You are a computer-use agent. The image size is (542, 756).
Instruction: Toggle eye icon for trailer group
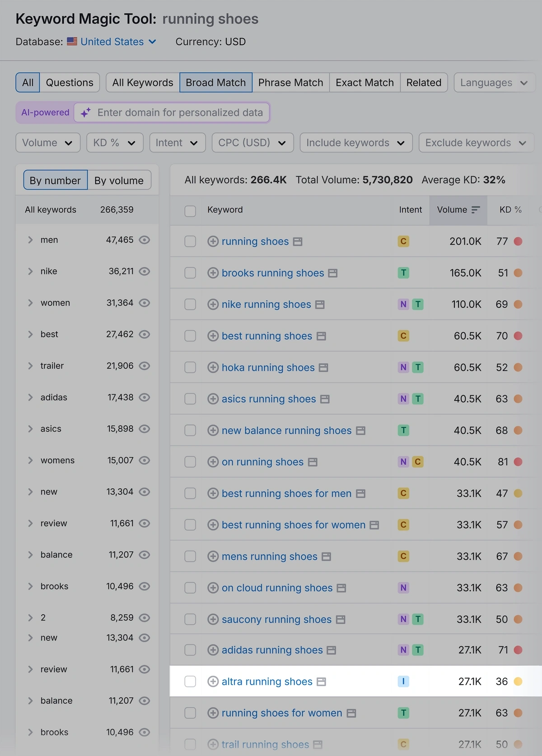pos(145,366)
